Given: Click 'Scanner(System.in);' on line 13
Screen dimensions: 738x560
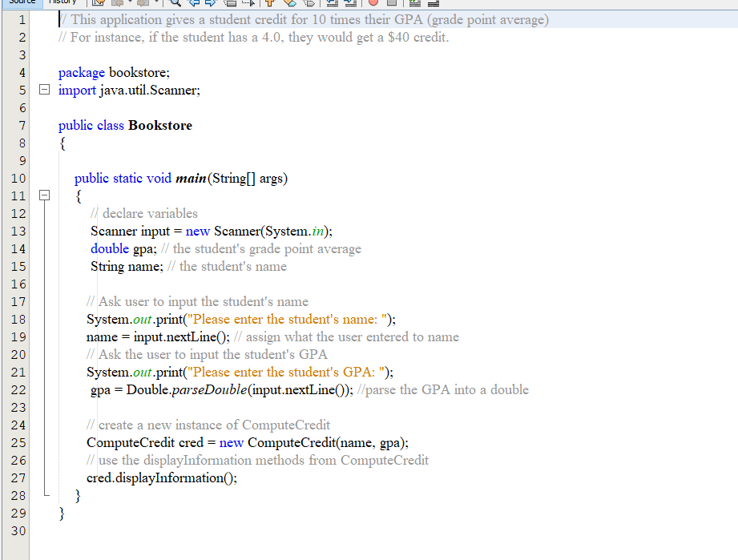Looking at the screenshot, I should point(273,232).
